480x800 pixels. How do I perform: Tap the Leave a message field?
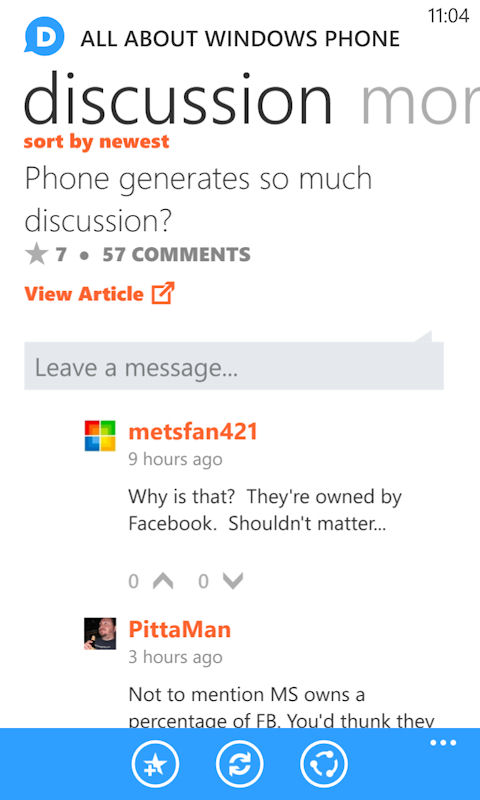(234, 366)
